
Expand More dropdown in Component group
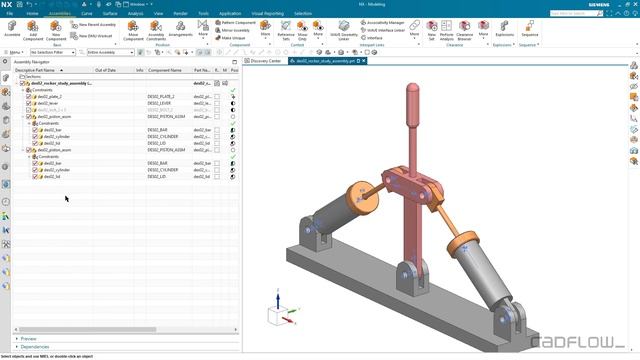(265, 30)
